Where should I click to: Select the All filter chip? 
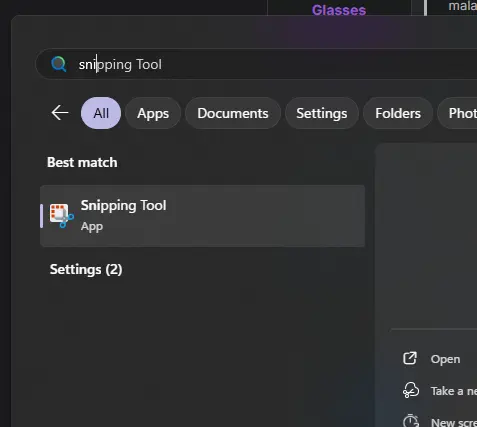coord(101,113)
